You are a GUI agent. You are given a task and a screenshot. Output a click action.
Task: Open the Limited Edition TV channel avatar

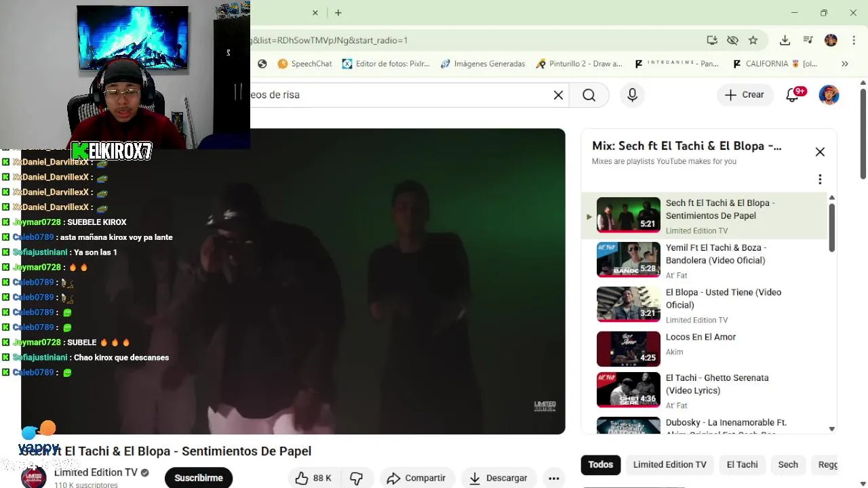pyautogui.click(x=33, y=477)
